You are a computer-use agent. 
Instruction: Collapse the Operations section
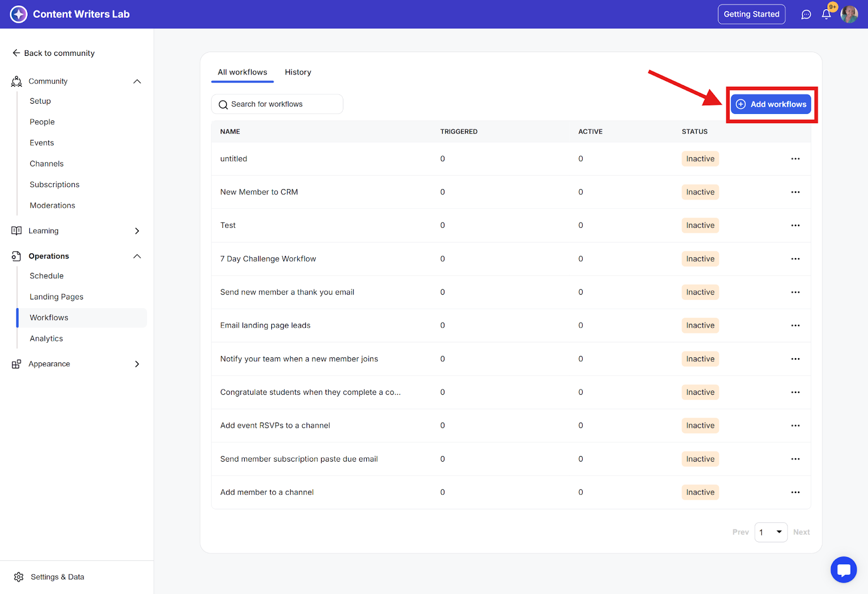pyautogui.click(x=137, y=256)
